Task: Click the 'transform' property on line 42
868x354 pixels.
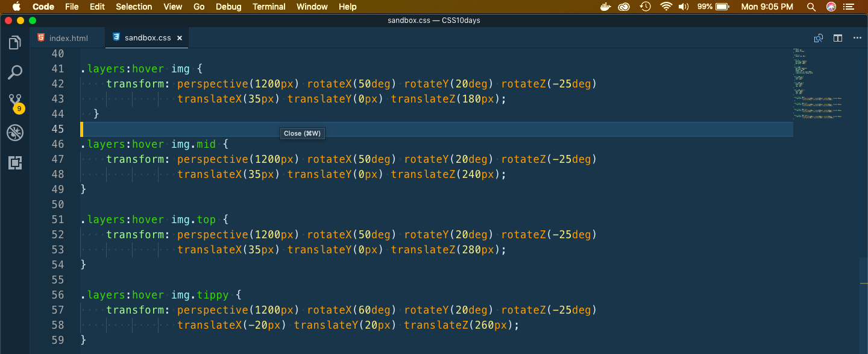Action: click(135, 84)
